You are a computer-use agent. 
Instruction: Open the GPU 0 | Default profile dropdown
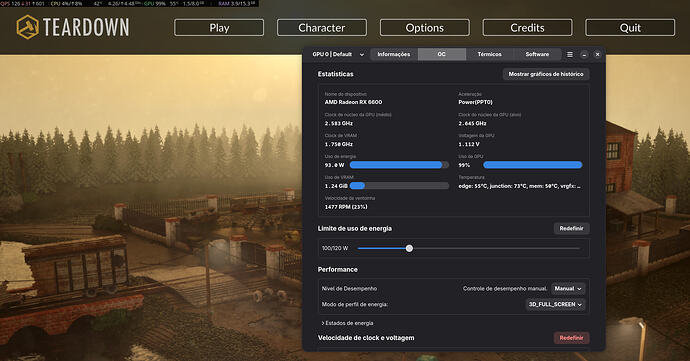pyautogui.click(x=338, y=55)
